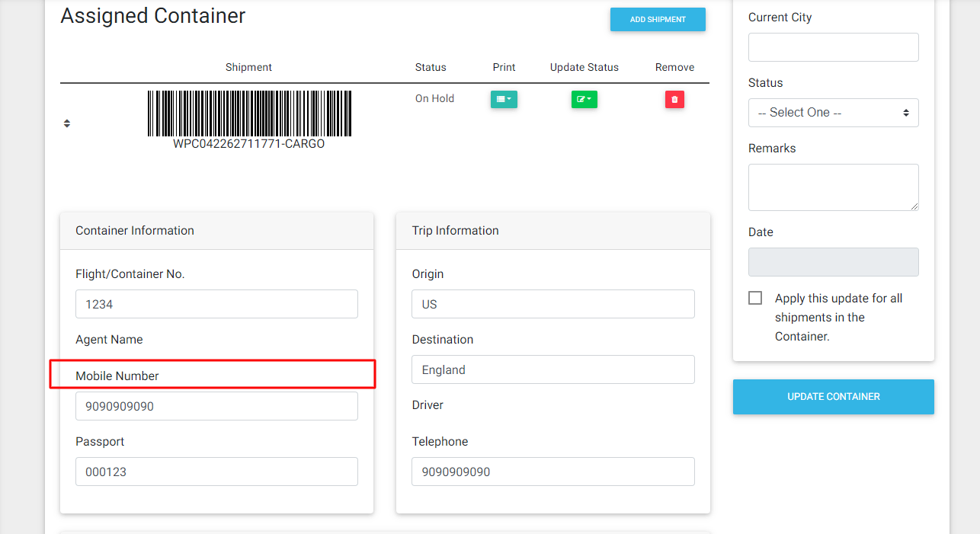Click the Origin input showing US
980x534 pixels.
point(552,304)
